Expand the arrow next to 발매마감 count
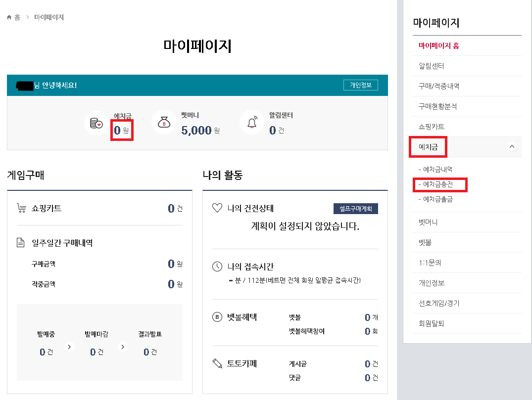The width and height of the screenshot is (532, 400). 122,347
